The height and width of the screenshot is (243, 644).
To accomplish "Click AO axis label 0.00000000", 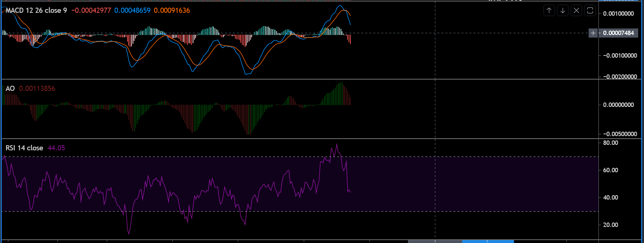I will (619, 105).
